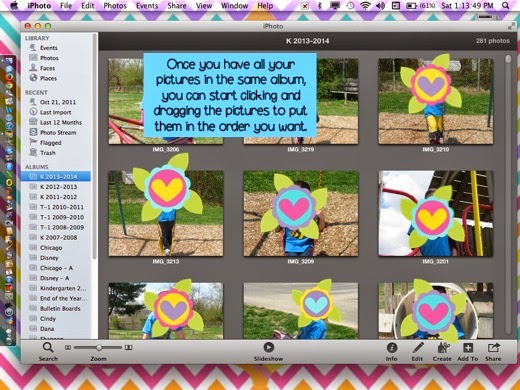Click the small thumbnail icon left of Zoom slider
Screen dimensions: 520x390
click(68, 348)
